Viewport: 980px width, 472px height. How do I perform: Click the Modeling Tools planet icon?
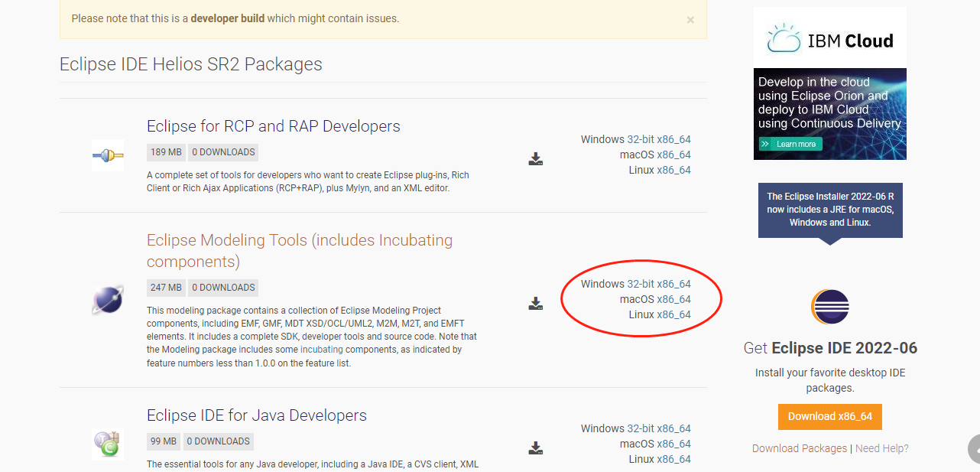pyautogui.click(x=108, y=300)
